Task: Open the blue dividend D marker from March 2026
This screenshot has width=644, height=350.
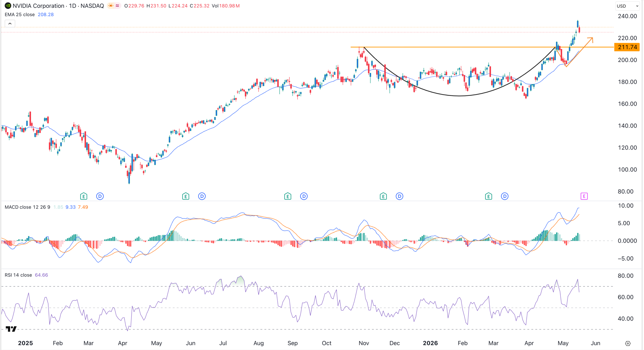Action: 505,196
